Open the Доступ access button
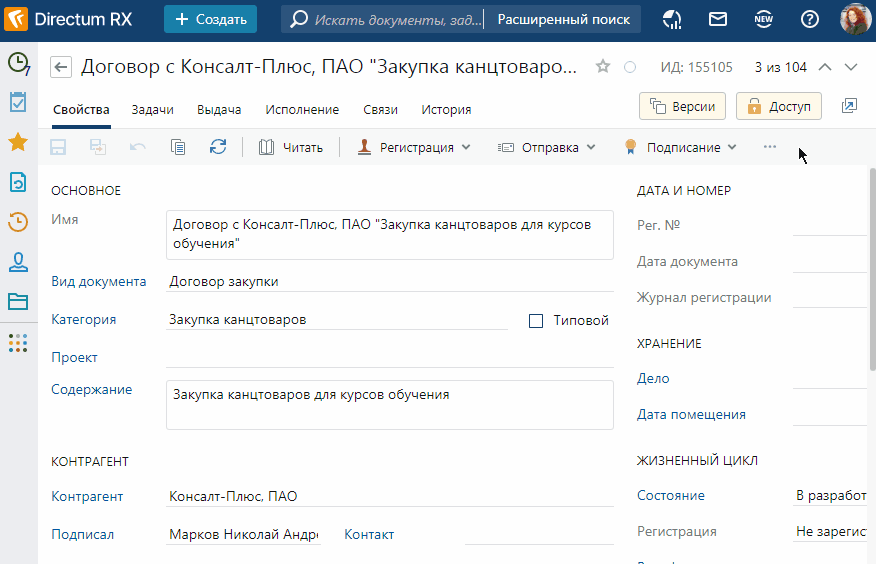The width and height of the screenshot is (876, 564). (779, 106)
